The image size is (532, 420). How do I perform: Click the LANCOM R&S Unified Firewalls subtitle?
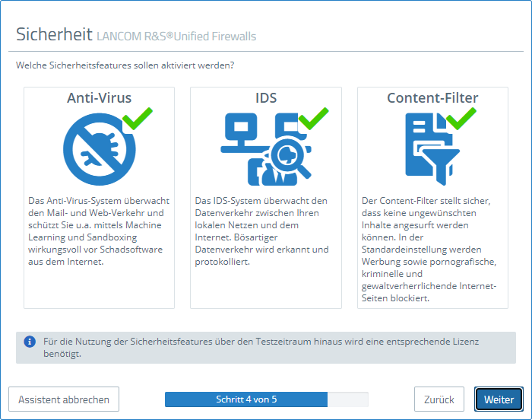176,37
